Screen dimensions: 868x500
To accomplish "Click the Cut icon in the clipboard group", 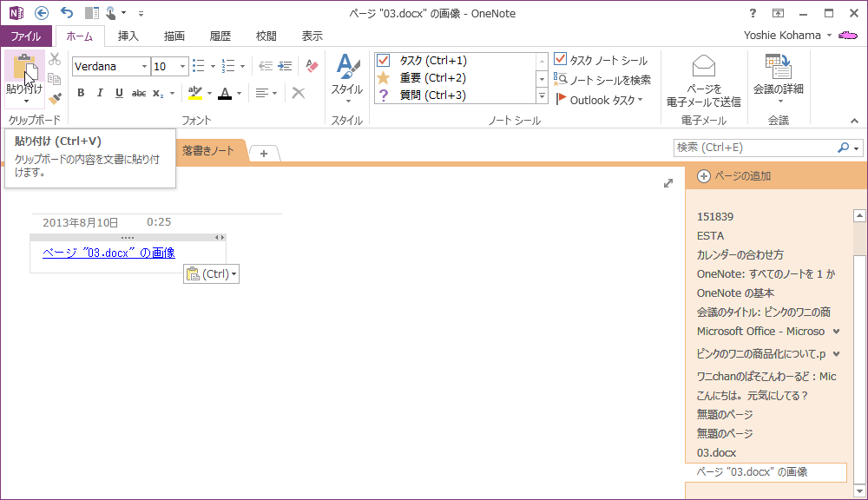I will point(53,59).
